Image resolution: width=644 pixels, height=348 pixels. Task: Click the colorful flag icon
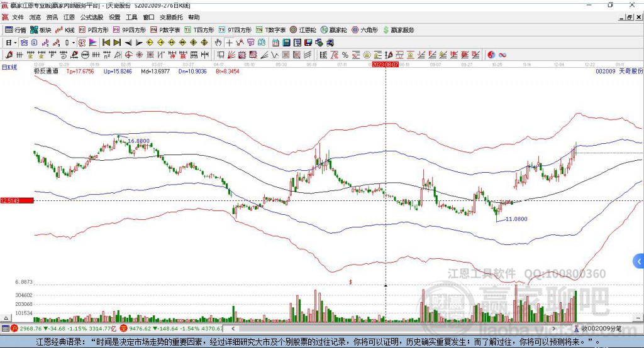tap(93, 43)
